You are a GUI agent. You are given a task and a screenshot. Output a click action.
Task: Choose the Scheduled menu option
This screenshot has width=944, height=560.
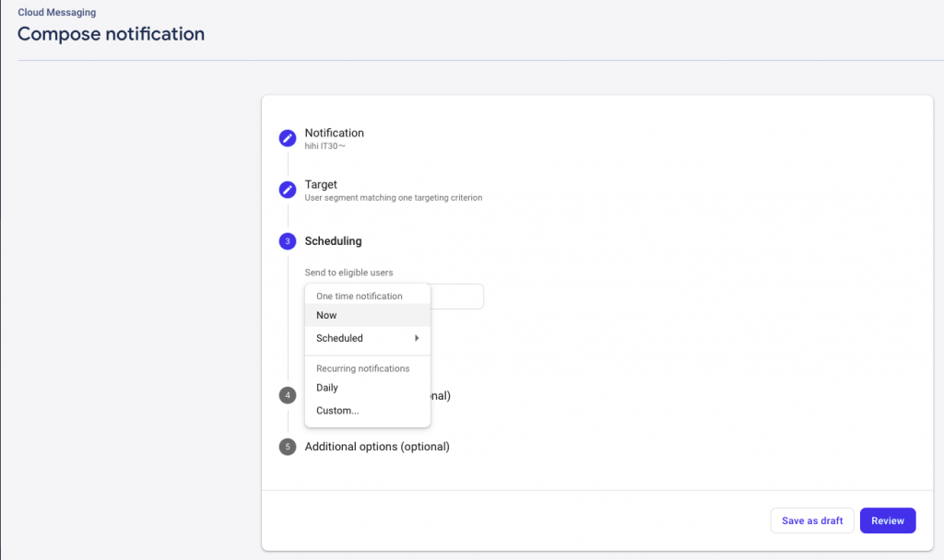[x=340, y=338]
